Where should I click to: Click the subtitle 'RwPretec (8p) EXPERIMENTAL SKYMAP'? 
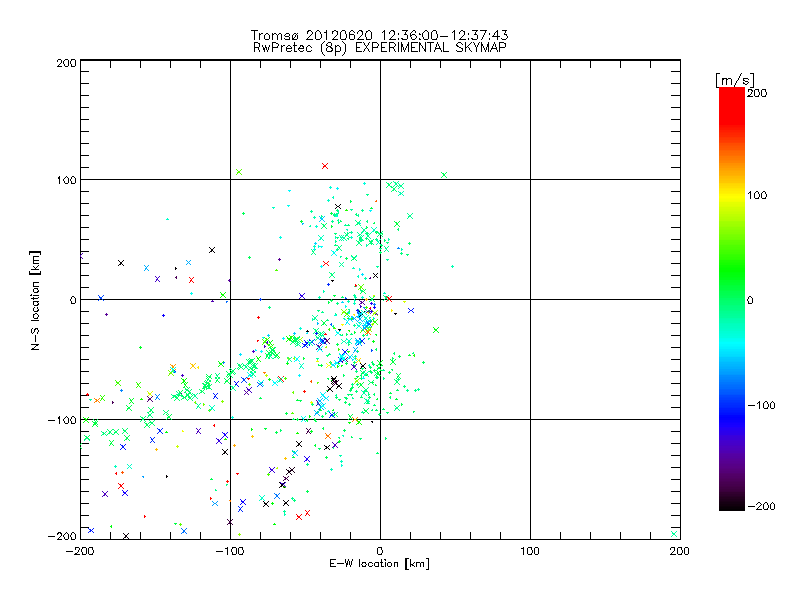pyautogui.click(x=380, y=47)
